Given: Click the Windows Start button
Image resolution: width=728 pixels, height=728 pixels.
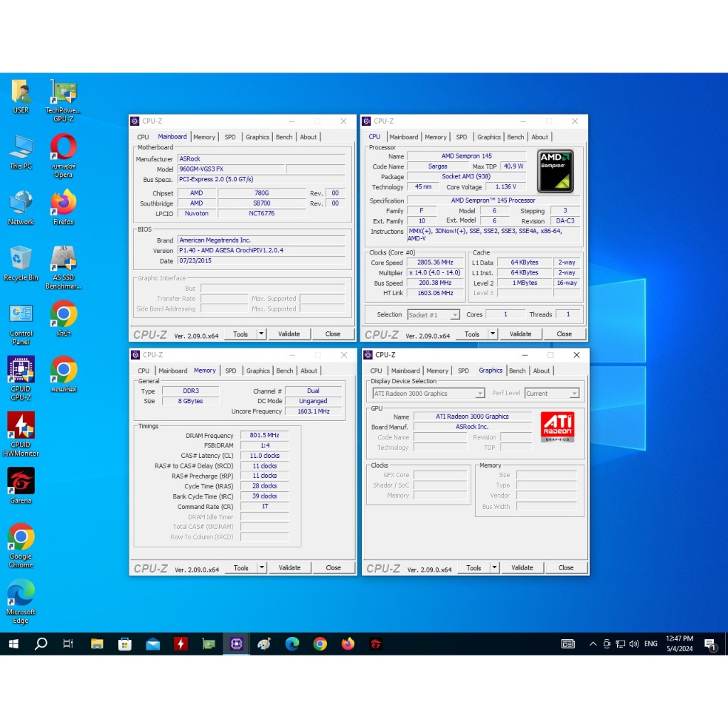Looking at the screenshot, I should pyautogui.click(x=14, y=644).
